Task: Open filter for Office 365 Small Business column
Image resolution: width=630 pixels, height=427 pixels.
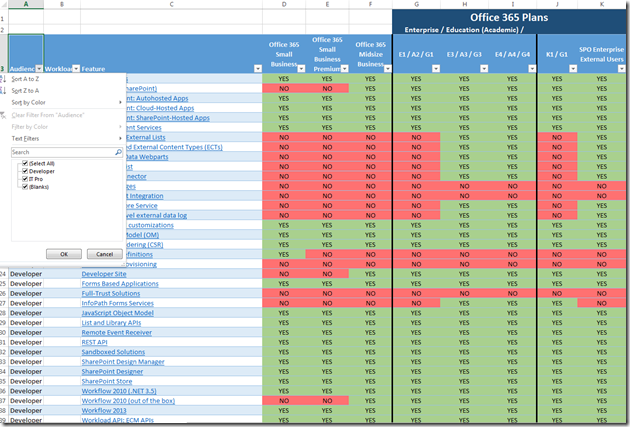Action: pyautogui.click(x=303, y=69)
